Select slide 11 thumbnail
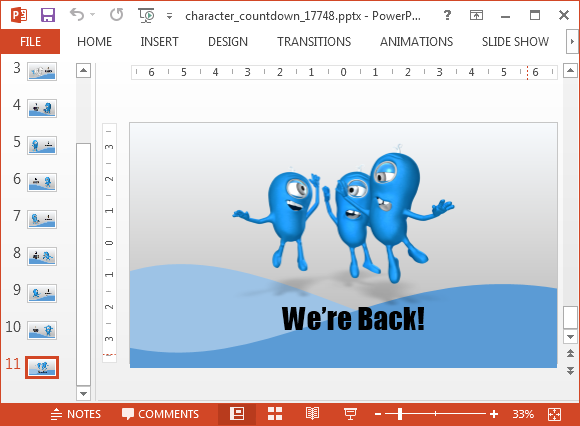This screenshot has height=426, width=580. [42, 367]
